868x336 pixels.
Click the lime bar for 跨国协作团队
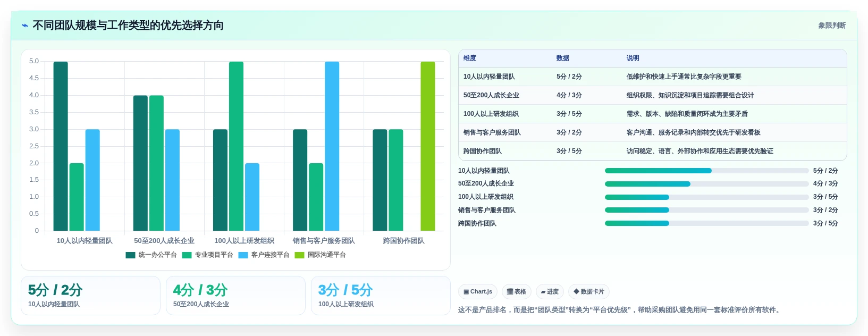click(428, 146)
